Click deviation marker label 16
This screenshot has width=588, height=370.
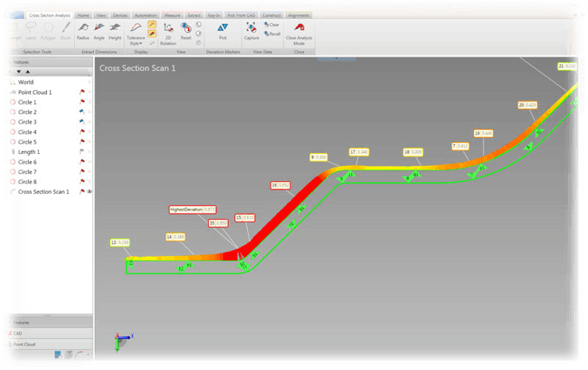point(280,185)
